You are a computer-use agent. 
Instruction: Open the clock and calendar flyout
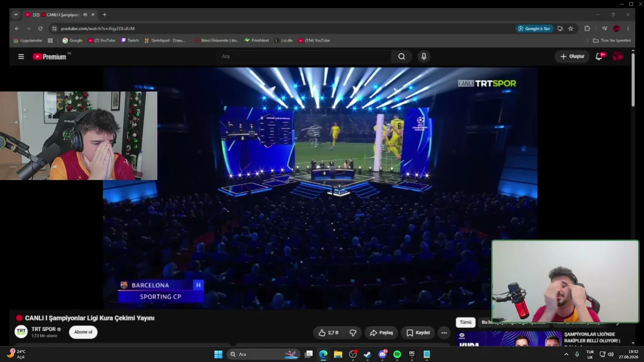[629, 354]
